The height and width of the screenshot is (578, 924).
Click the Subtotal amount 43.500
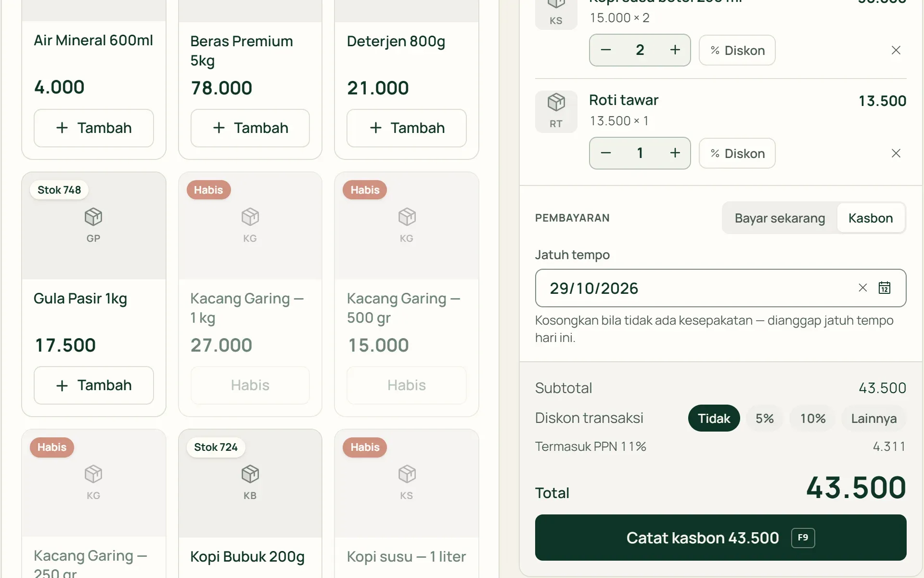pos(882,388)
